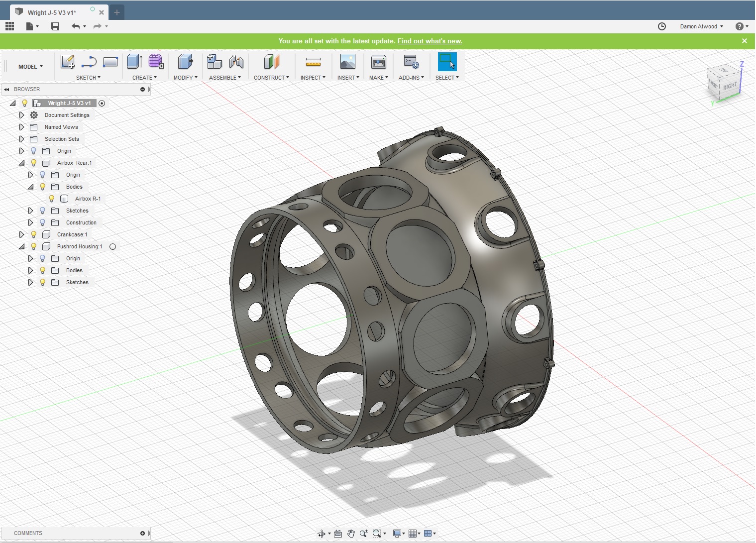Click the Make 3D print icon
This screenshot has width=756, height=543.
click(379, 62)
